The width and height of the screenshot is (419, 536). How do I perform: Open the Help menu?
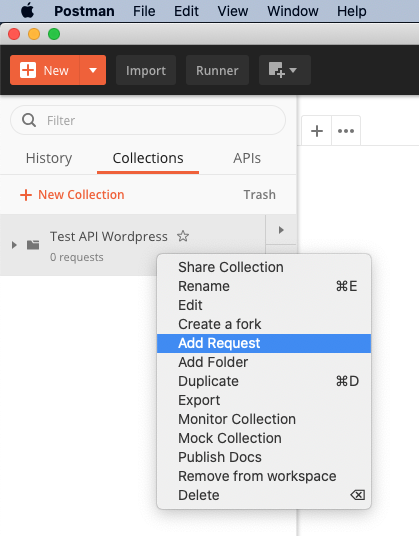(352, 11)
